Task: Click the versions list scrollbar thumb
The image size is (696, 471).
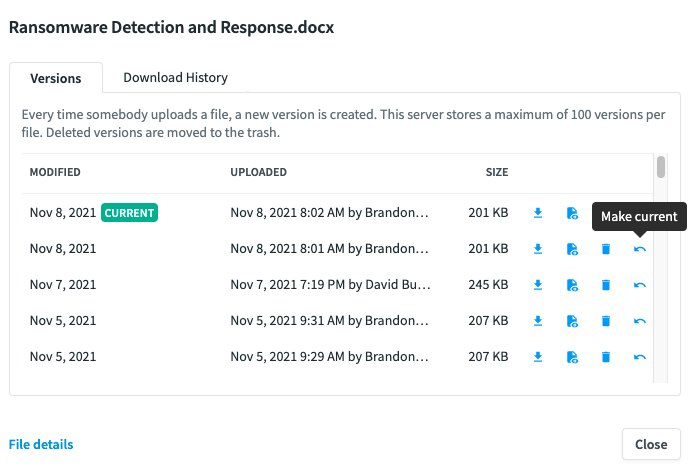Action: pos(661,166)
